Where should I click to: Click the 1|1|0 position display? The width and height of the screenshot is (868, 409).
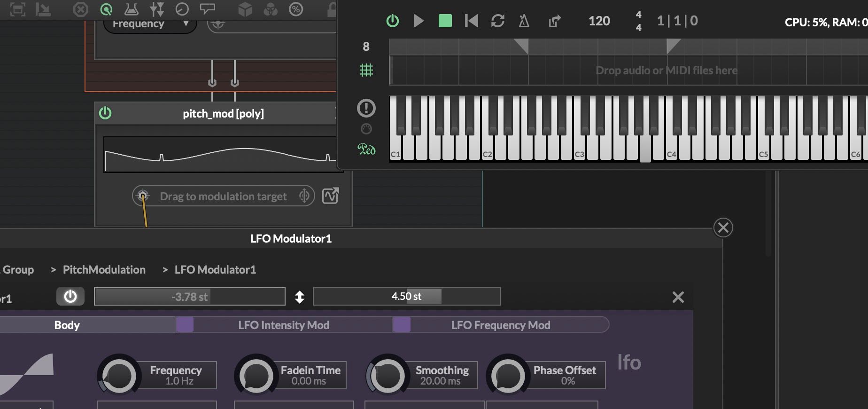[x=677, y=21]
